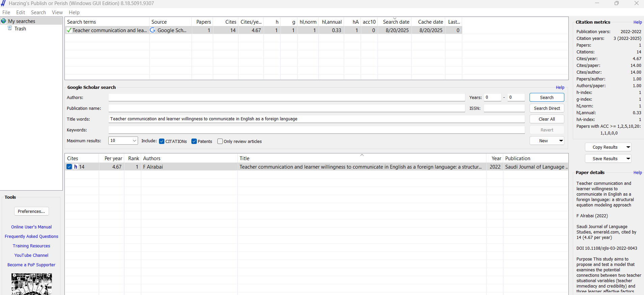
Task: Click the end year field
Action: tap(516, 97)
